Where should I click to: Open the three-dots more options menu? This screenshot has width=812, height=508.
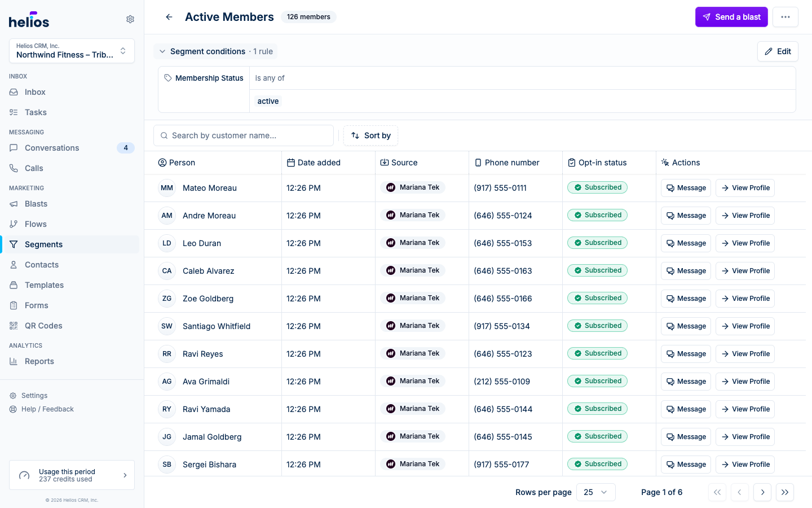pyautogui.click(x=785, y=17)
